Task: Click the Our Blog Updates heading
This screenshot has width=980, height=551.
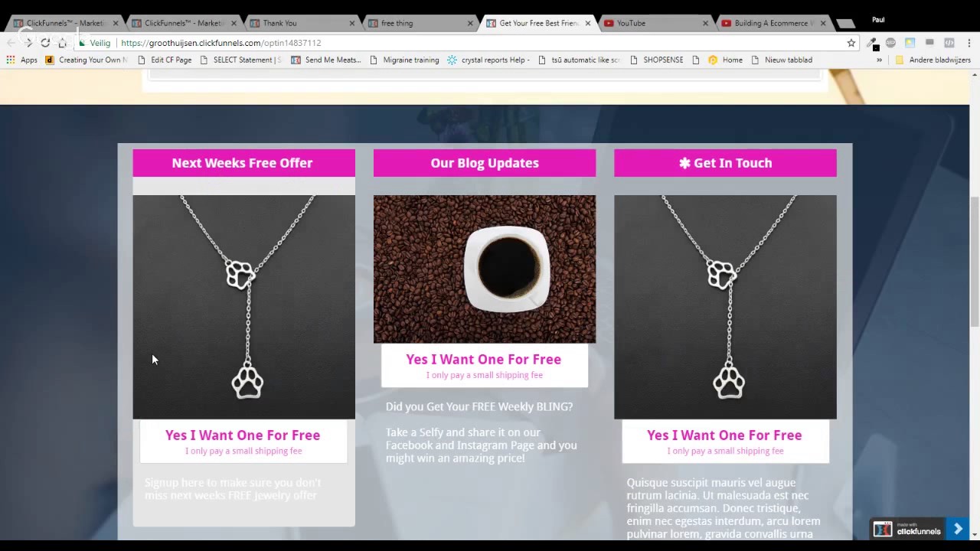Action: [x=485, y=163]
